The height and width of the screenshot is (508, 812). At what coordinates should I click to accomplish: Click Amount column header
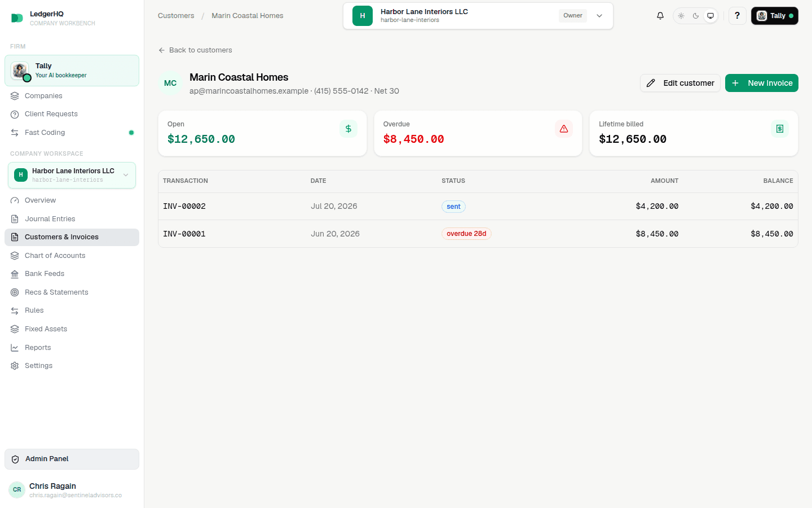point(665,181)
